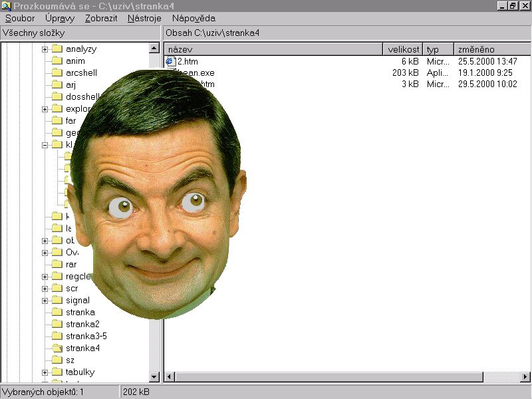Screen dimensions: 532x399
Task: Select the 2.htm file icon
Action: coord(170,61)
